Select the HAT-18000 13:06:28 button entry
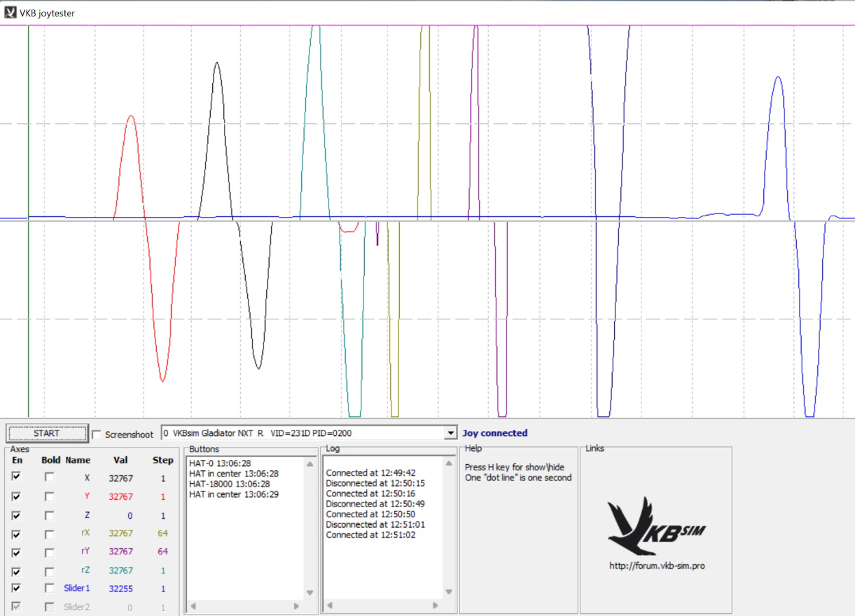This screenshot has width=855, height=616. coord(229,484)
